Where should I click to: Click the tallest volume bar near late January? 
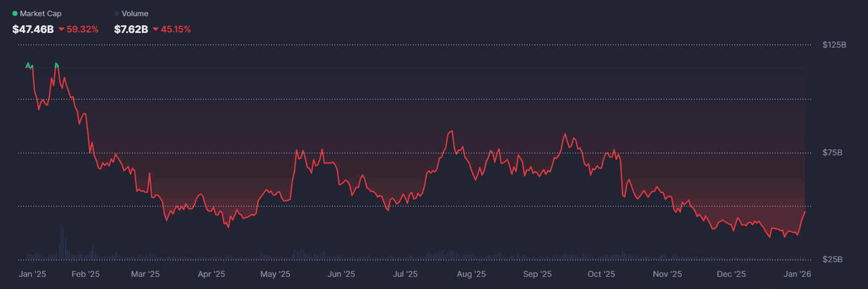pos(61,243)
